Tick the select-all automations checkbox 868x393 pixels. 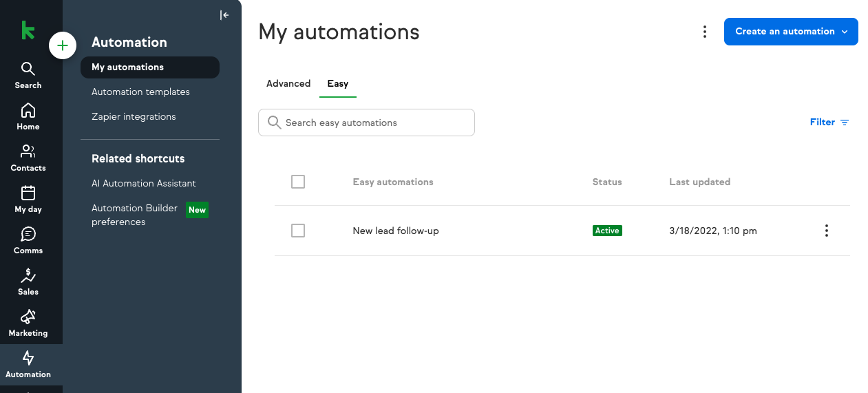(x=298, y=182)
